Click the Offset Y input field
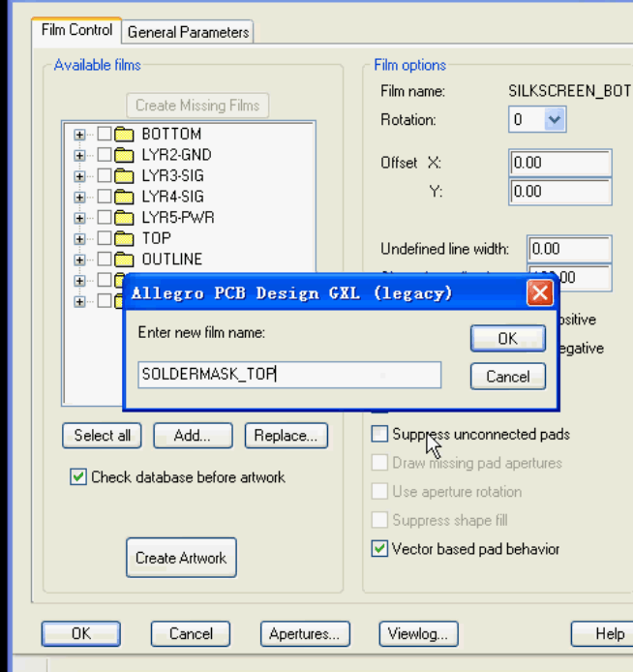633x672 pixels. 560,191
